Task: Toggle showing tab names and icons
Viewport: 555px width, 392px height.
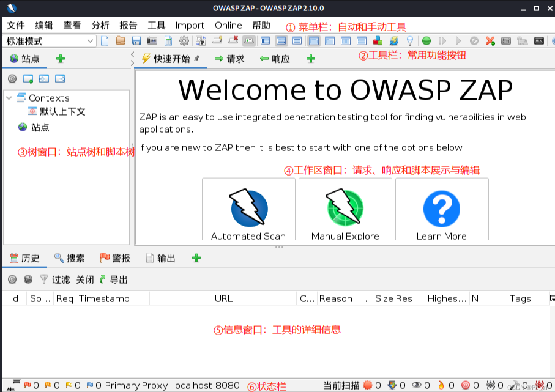Action: [249, 41]
